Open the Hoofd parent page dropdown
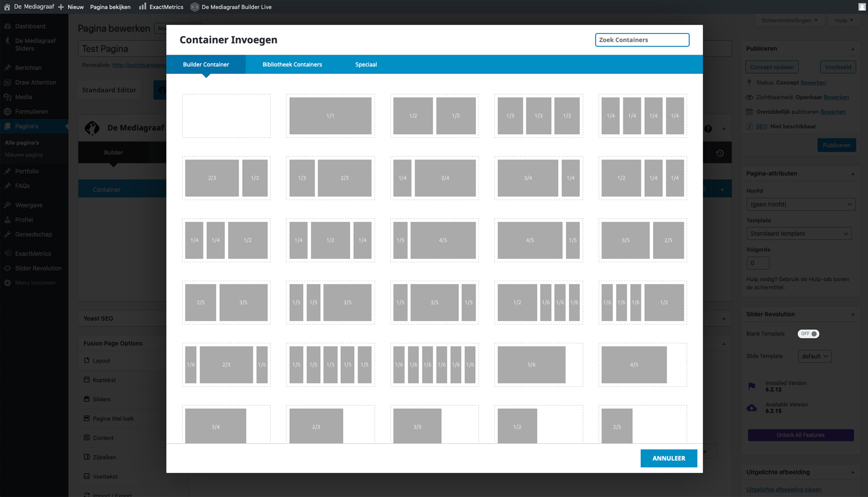 click(x=800, y=204)
